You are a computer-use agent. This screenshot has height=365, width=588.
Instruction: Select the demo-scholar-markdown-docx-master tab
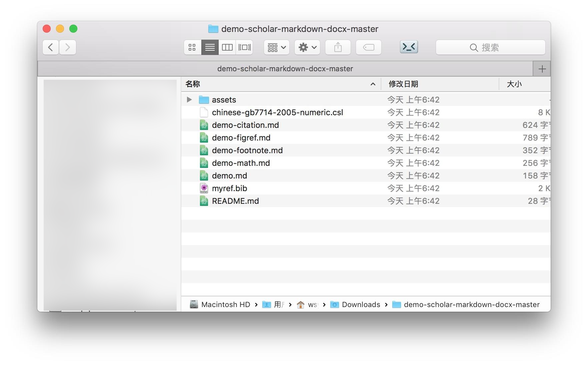pos(285,69)
